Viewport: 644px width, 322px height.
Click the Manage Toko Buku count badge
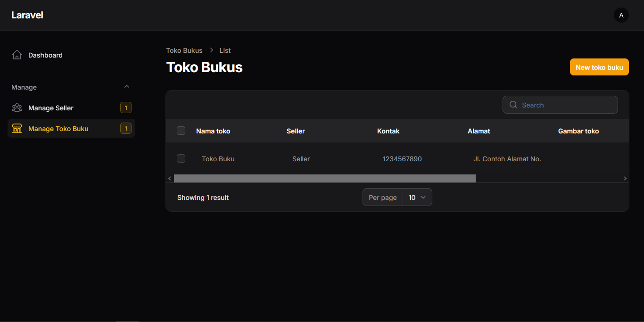click(x=125, y=129)
